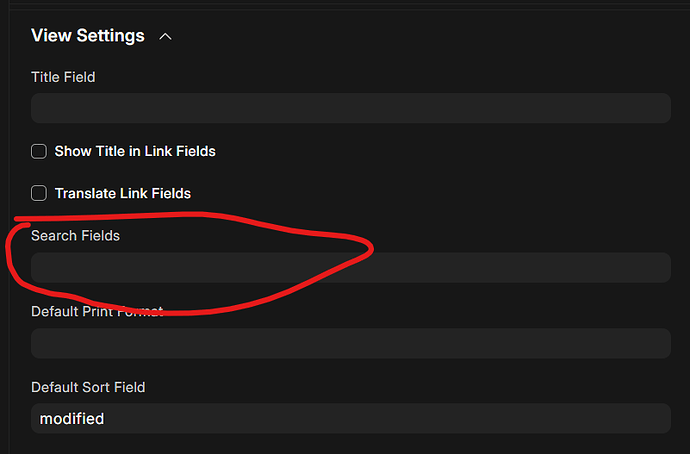Click the Default Print Format label

[97, 311]
